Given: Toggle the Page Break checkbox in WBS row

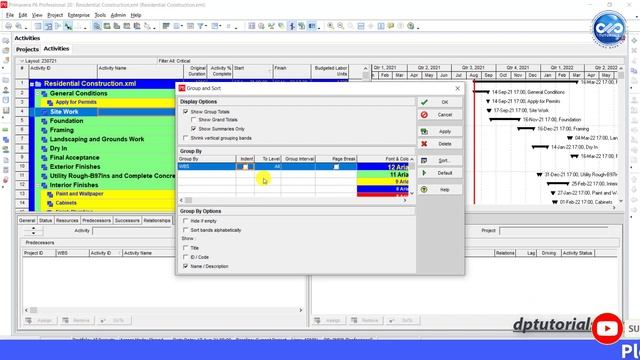Looking at the screenshot, I should coord(336,167).
